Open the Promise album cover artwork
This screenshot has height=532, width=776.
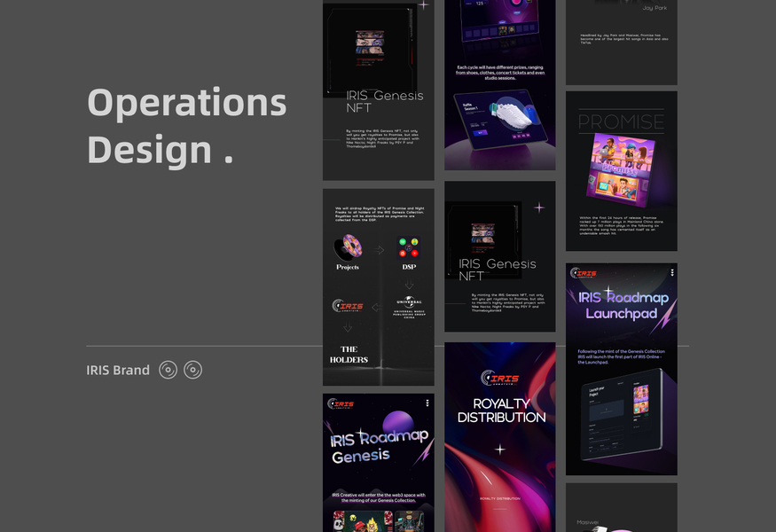[620, 172]
